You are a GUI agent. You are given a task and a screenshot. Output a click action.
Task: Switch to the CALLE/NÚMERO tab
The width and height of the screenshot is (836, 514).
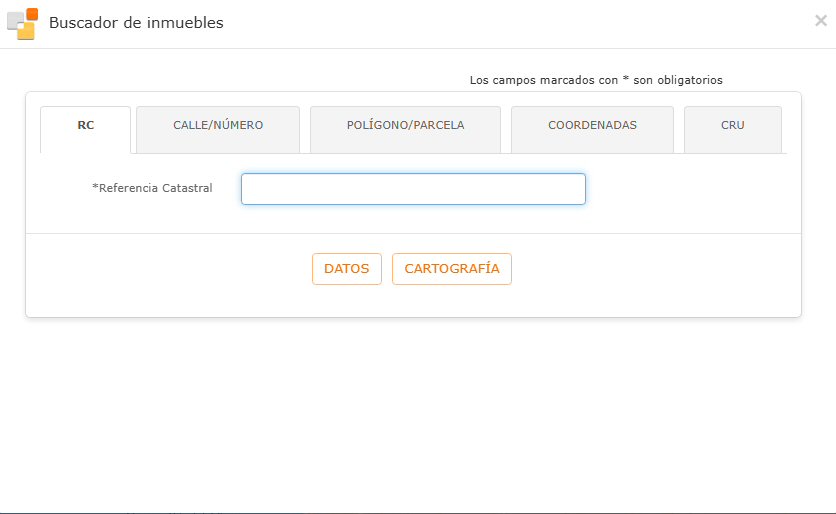218,126
